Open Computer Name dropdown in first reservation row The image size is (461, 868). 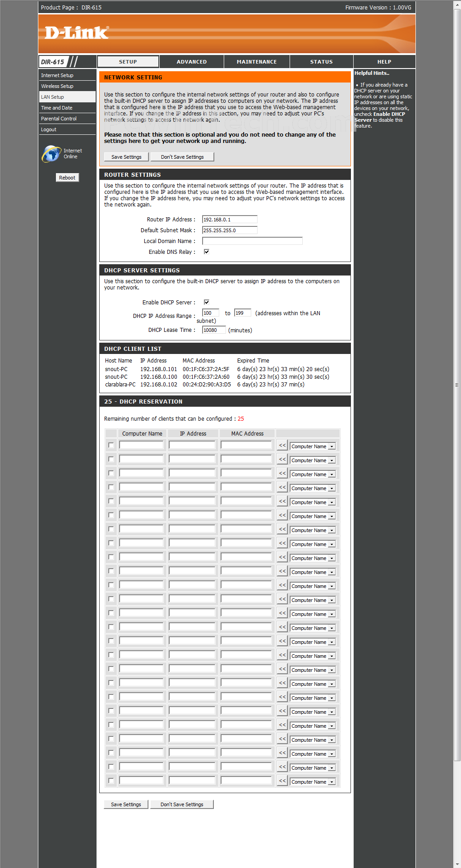pyautogui.click(x=313, y=446)
